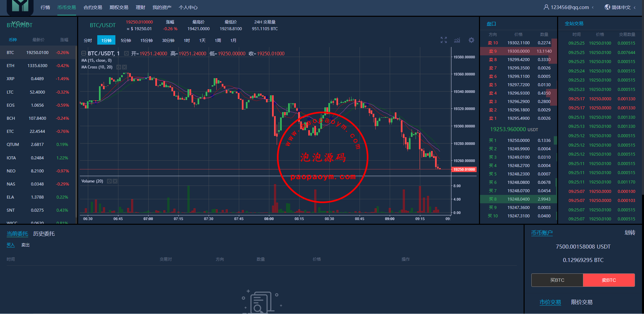Viewport: 644px width, 314px height.
Task: Filter orders by 买入
Action: (x=11, y=245)
